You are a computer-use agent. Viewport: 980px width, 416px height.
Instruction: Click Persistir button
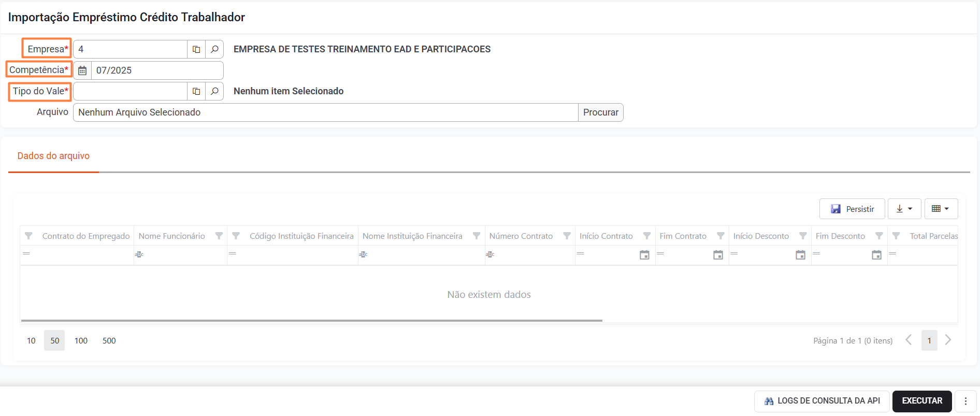click(x=852, y=209)
